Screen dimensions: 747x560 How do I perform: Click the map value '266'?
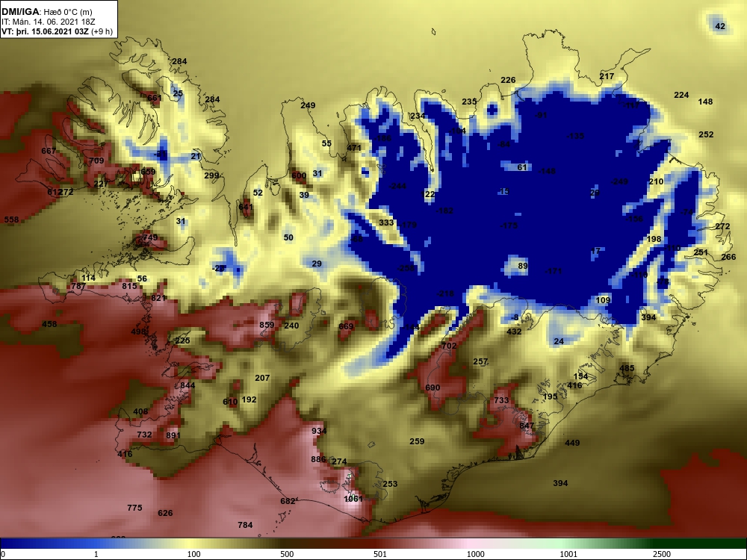click(x=728, y=257)
